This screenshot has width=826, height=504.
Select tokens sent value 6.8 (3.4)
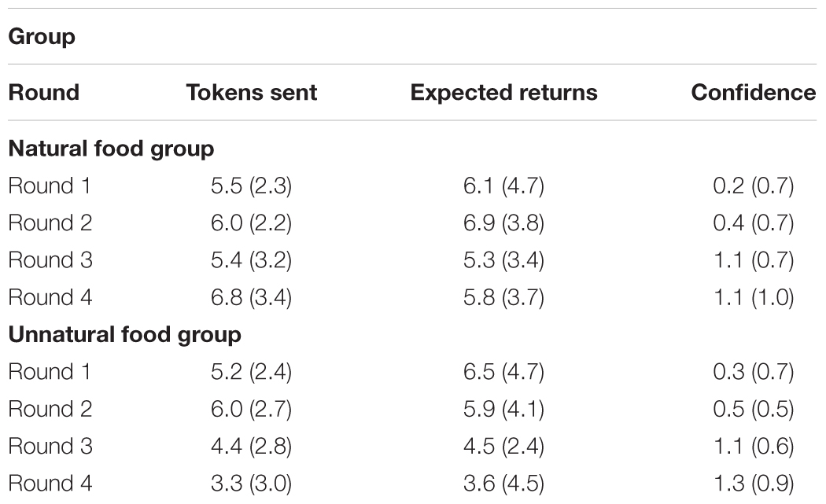[x=251, y=297]
